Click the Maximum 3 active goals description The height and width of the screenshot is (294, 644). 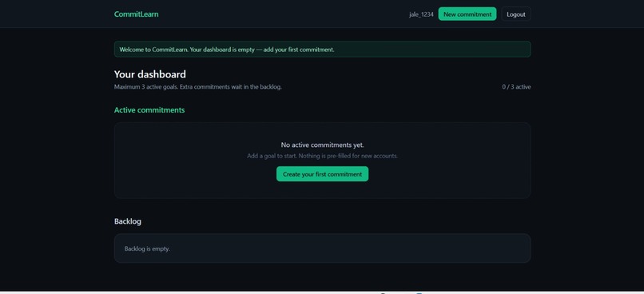197,87
